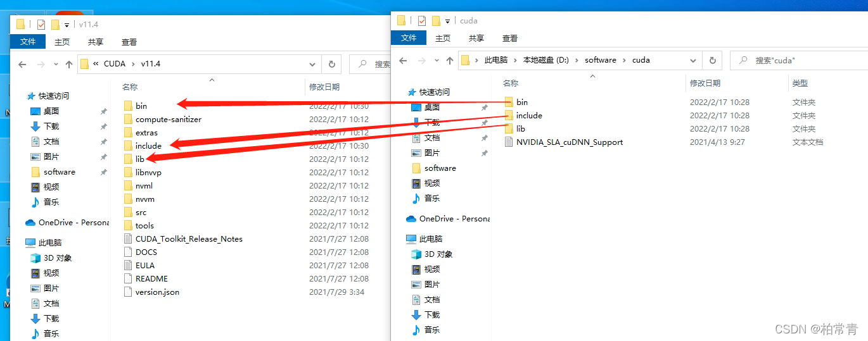Go up one level in cuda window
Image resolution: width=868 pixels, height=341 pixels.
tap(450, 60)
